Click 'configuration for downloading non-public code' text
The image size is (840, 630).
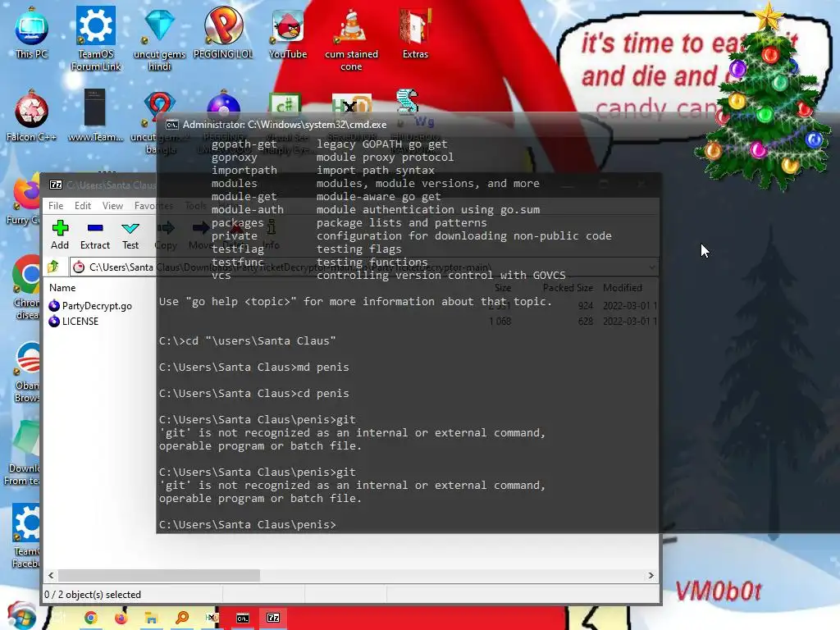(x=464, y=235)
